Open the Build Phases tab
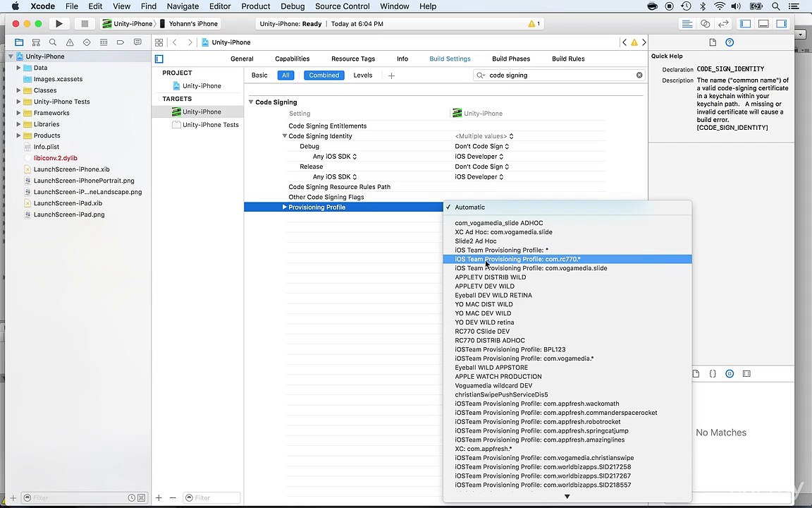The width and height of the screenshot is (812, 508). point(510,59)
